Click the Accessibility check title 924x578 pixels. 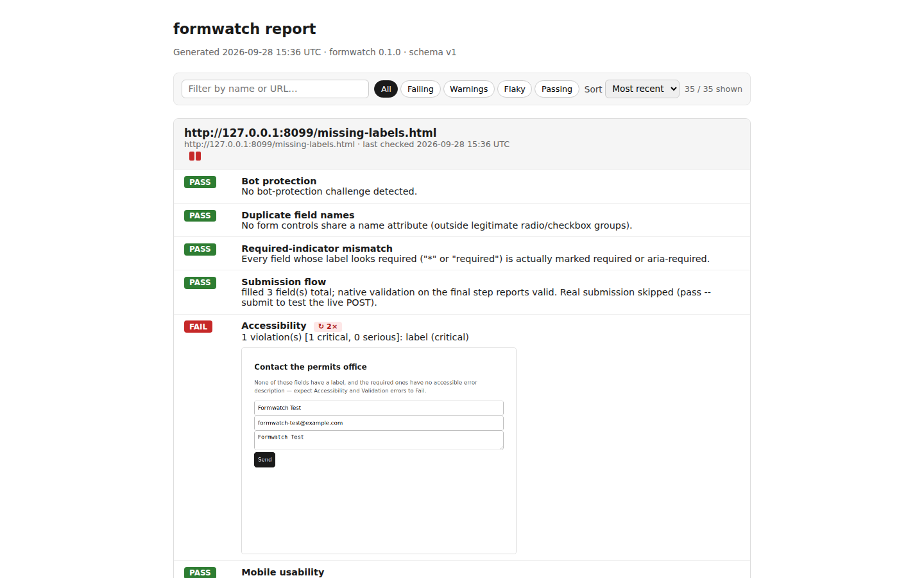point(274,326)
